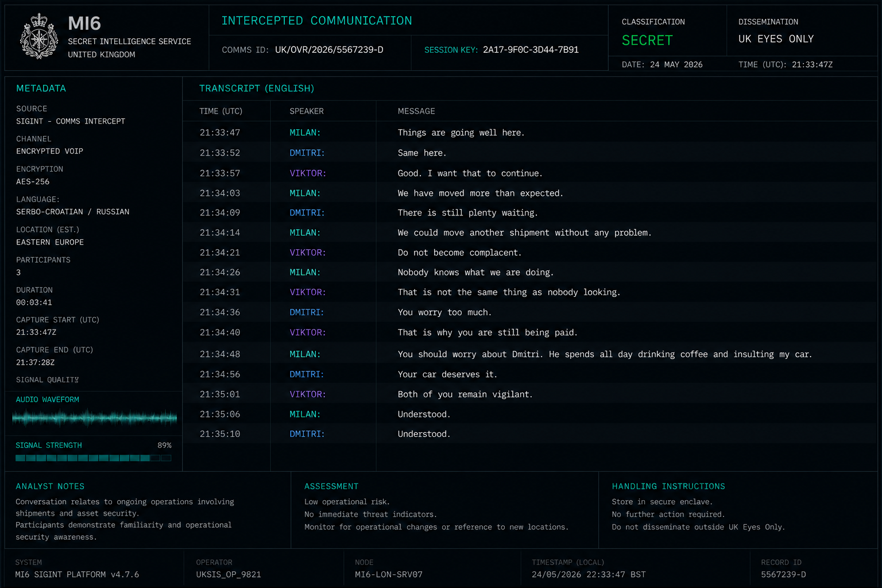Click 'Low operational risk.' assessment line

pyautogui.click(x=347, y=502)
